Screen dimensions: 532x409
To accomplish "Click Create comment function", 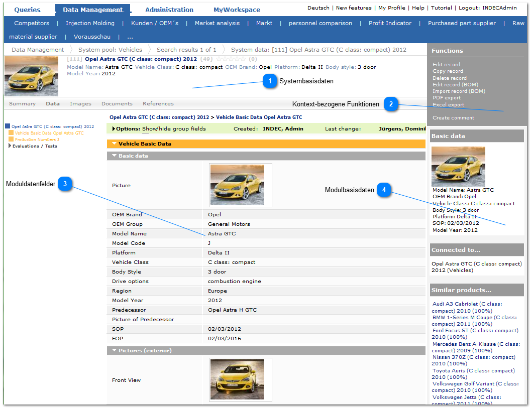I will [x=453, y=117].
